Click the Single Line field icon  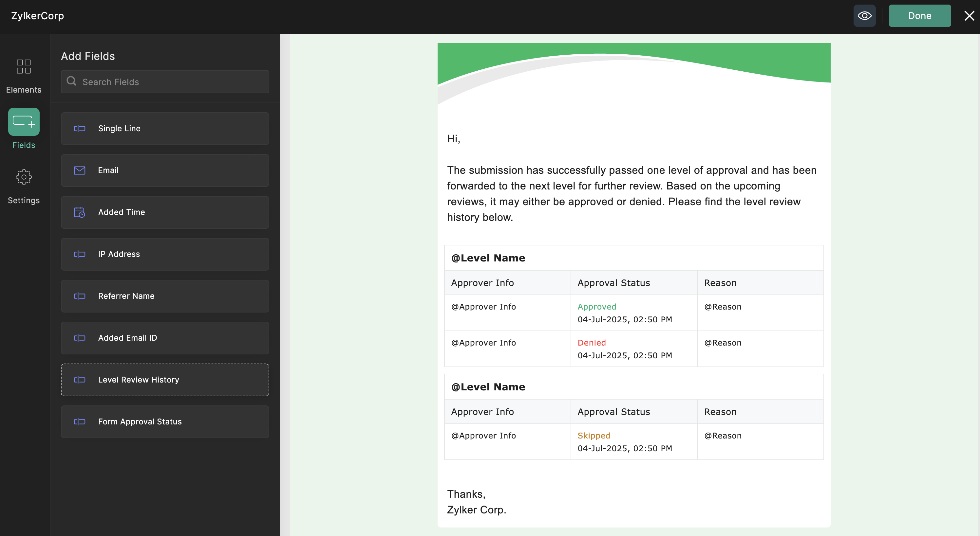tap(79, 129)
